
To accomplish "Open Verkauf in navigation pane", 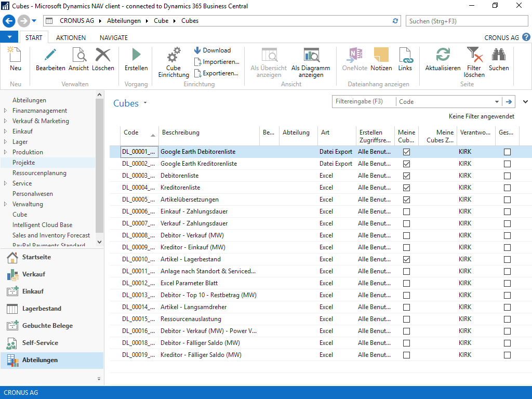I will (51, 274).
